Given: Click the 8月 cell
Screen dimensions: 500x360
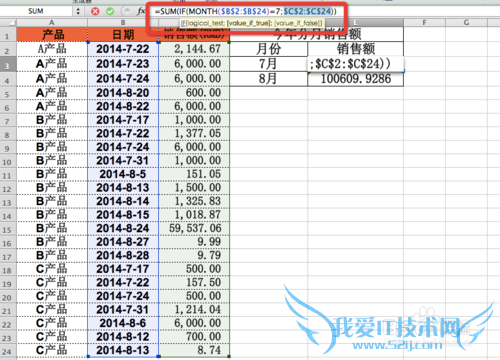Looking at the screenshot, I should 269,79.
